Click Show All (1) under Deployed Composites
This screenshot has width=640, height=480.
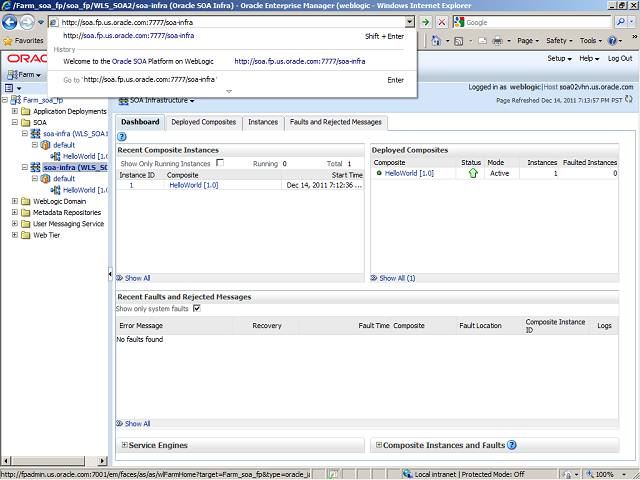coord(396,278)
